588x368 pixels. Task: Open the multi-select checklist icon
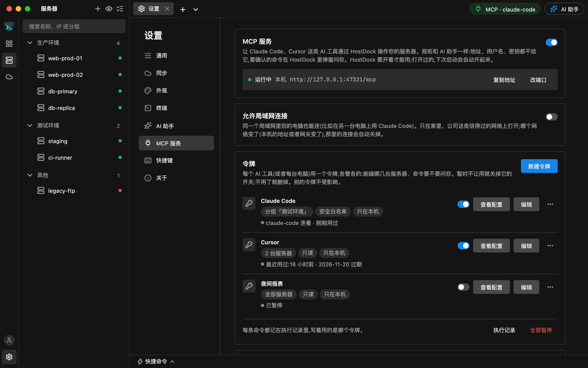[x=120, y=9]
